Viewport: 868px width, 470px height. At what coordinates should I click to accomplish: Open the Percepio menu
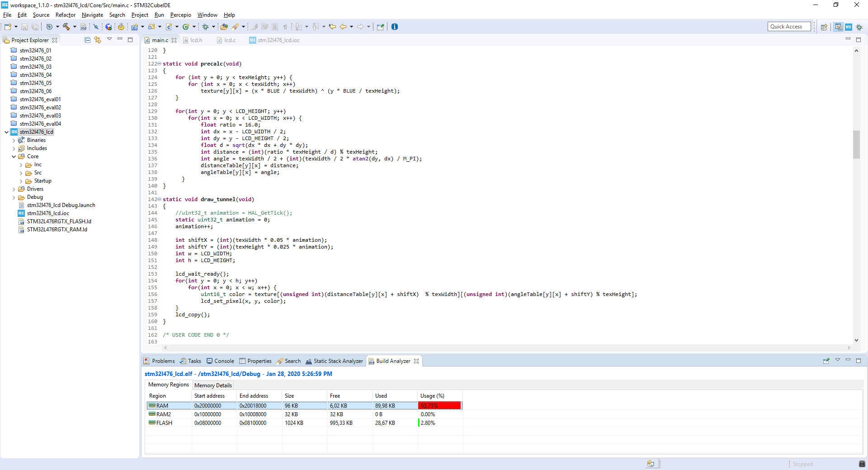pyautogui.click(x=180, y=15)
